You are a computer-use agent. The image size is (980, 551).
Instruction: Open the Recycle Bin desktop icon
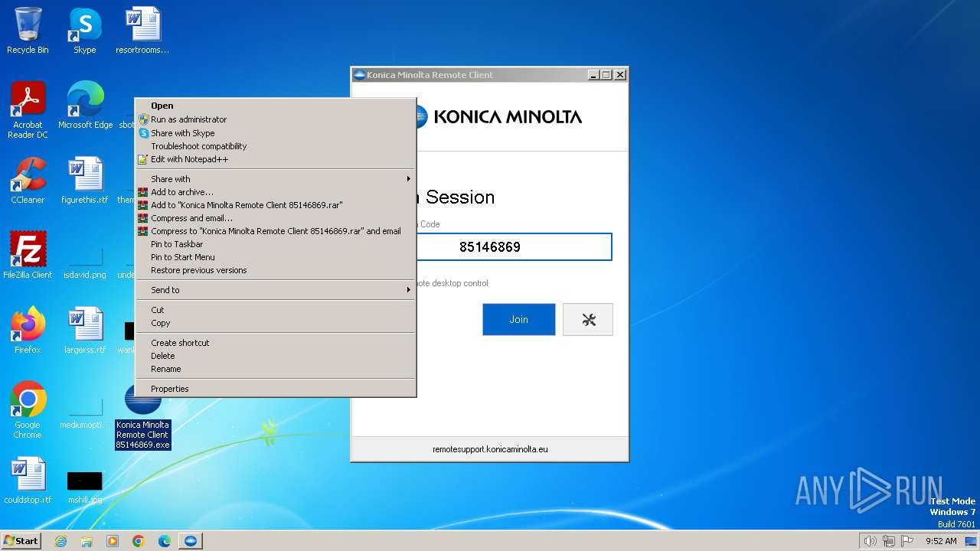pos(28,31)
